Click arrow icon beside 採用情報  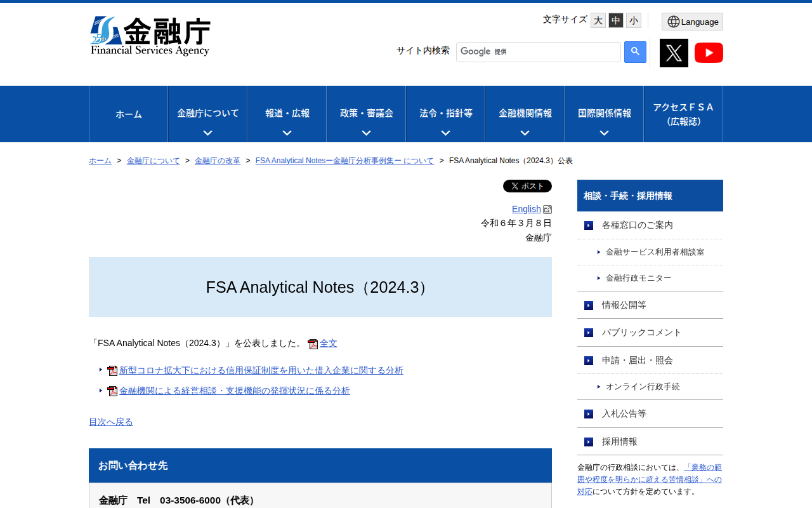point(589,442)
